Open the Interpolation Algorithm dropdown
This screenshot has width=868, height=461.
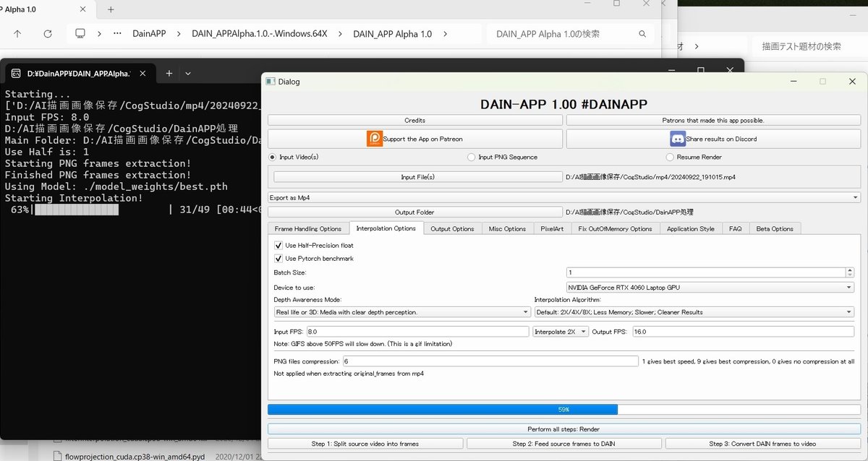coord(694,312)
